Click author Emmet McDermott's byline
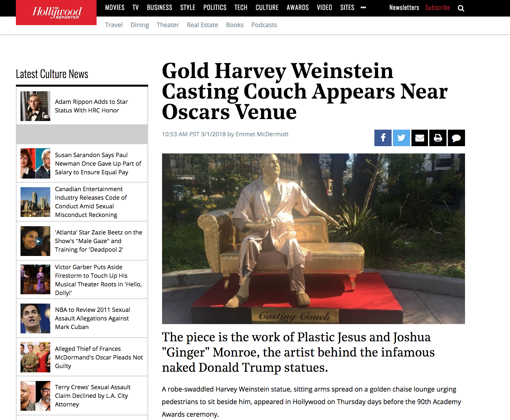This screenshot has width=510, height=420. (262, 134)
